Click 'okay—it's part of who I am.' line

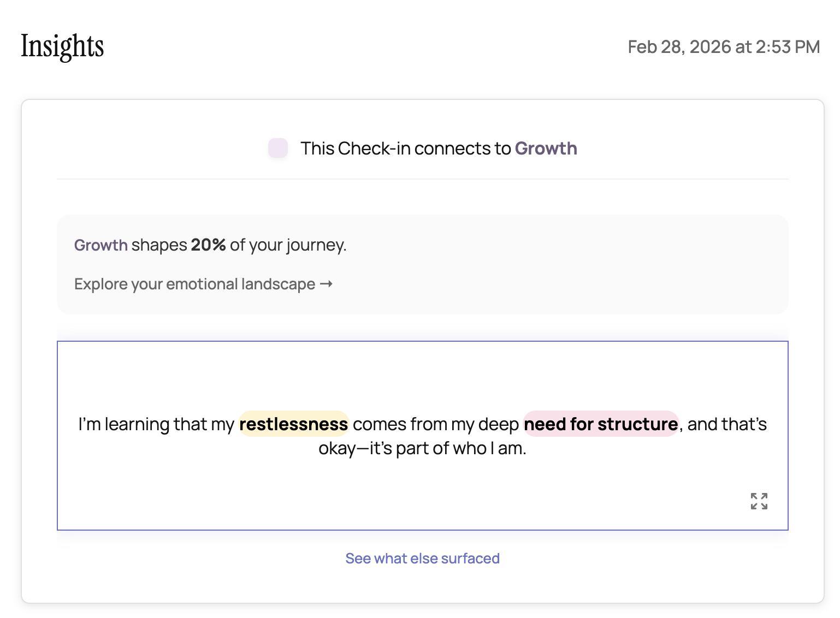click(422, 448)
